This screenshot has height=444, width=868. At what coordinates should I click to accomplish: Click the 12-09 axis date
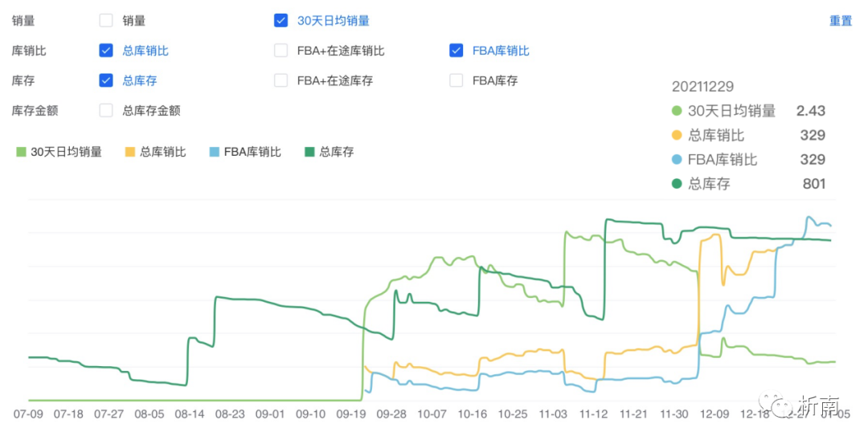pos(714,414)
